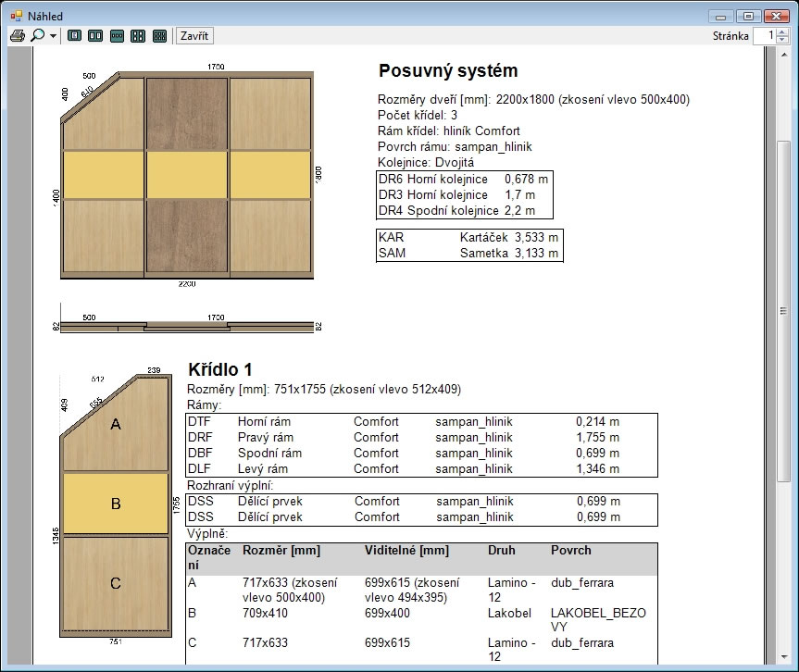Open the zoom level dropdown arrow
The image size is (799, 672).
(53, 37)
